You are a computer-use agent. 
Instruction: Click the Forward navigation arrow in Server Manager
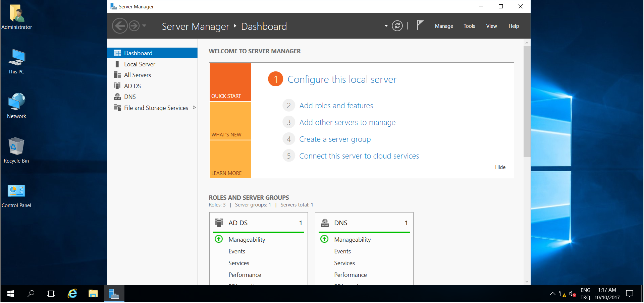tap(134, 26)
